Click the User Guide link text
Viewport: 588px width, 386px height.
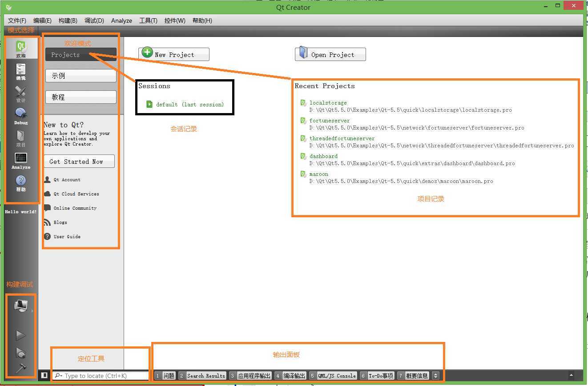pos(67,237)
